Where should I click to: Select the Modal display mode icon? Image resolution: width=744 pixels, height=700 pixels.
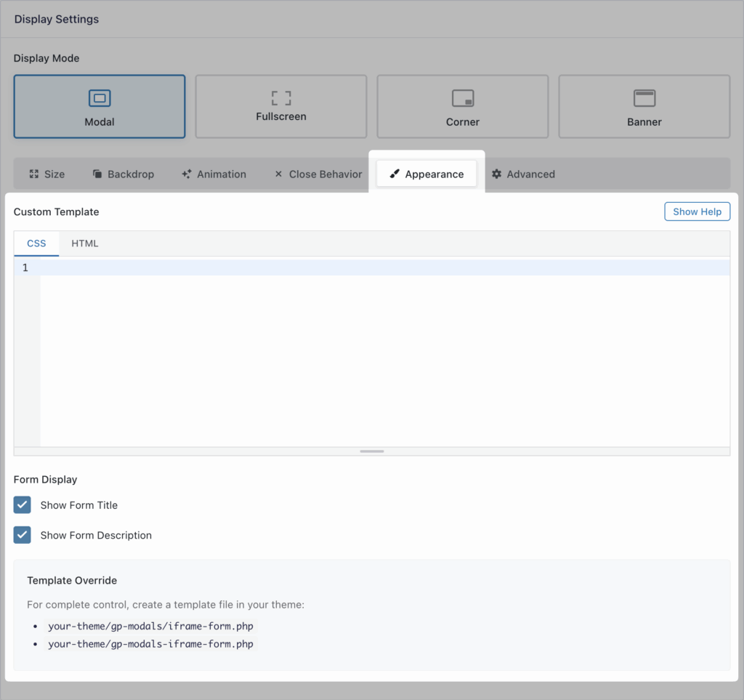(x=100, y=98)
